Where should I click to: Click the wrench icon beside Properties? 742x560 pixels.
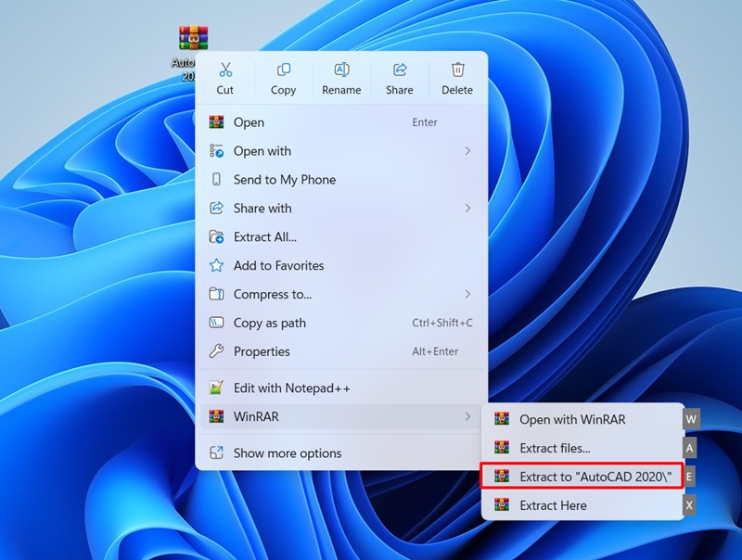(216, 351)
